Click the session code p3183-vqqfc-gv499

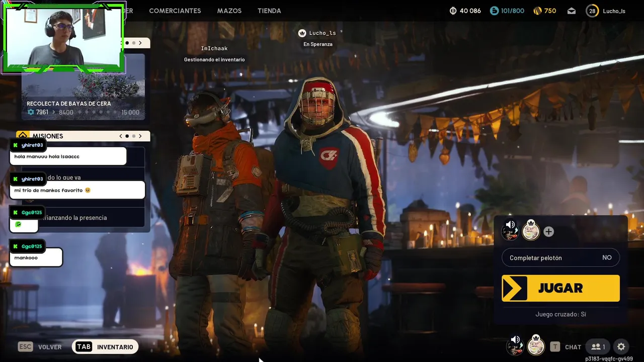click(x=609, y=358)
